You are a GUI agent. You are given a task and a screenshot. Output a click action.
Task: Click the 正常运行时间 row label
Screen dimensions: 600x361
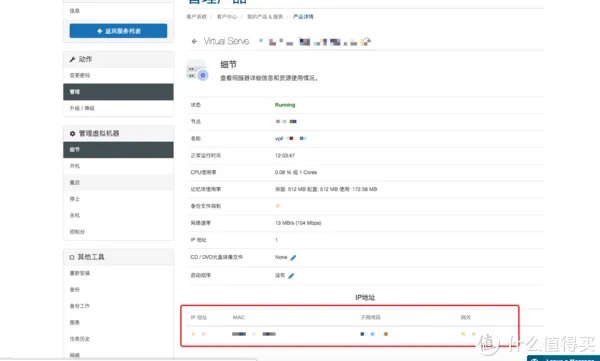pyautogui.click(x=206, y=155)
